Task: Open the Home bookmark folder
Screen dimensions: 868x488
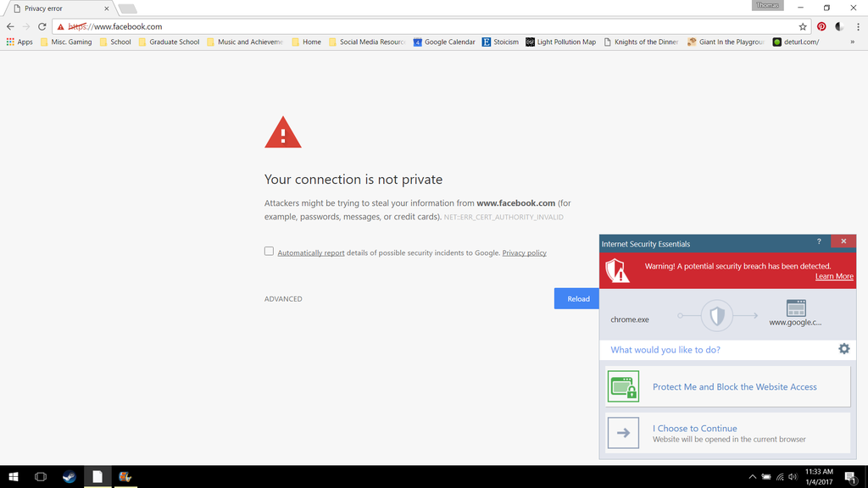Action: point(306,42)
